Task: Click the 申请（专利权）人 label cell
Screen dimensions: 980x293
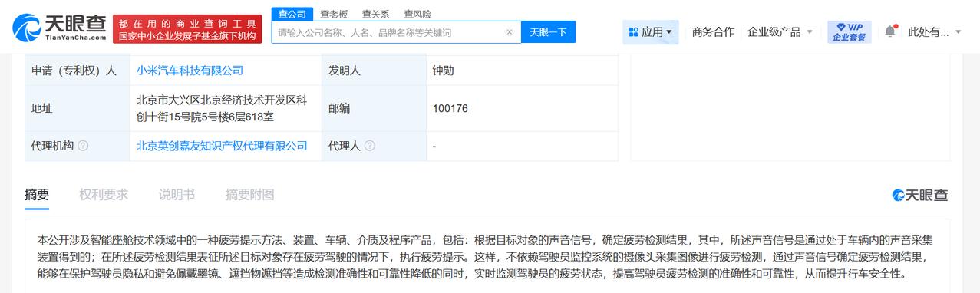Action: (x=78, y=71)
